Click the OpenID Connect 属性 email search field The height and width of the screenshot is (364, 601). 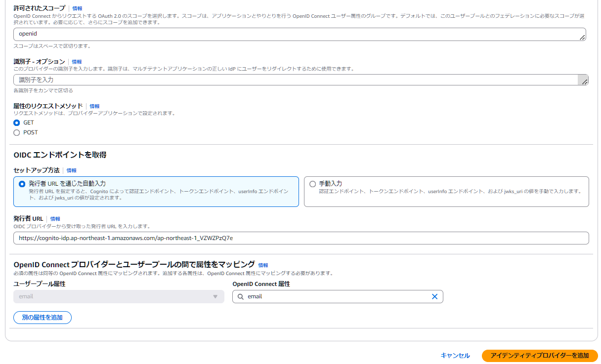(338, 296)
